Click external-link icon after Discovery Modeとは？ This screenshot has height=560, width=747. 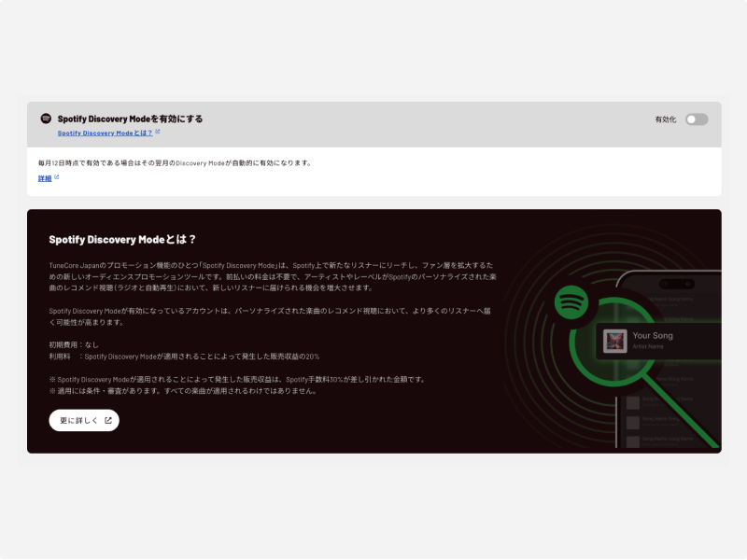pyautogui.click(x=158, y=133)
